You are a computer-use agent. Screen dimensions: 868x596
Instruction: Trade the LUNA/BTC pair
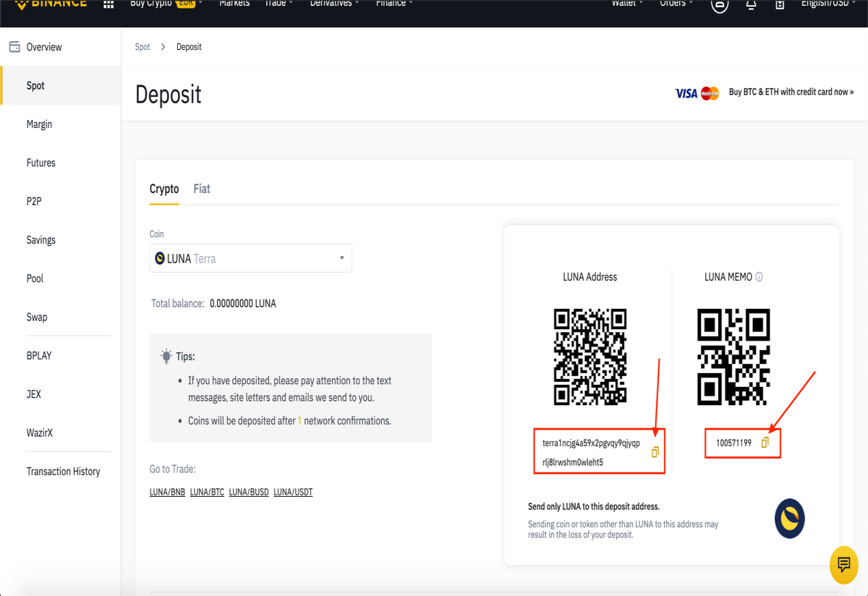207,493
